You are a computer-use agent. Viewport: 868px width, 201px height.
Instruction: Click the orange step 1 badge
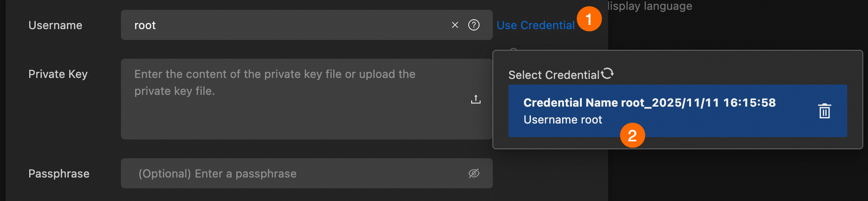(x=589, y=19)
